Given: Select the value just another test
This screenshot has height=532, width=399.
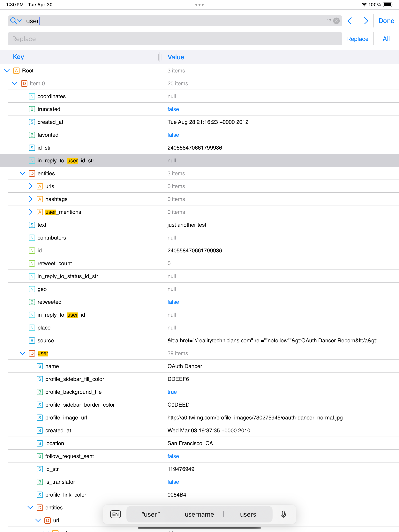Looking at the screenshot, I should [187, 225].
